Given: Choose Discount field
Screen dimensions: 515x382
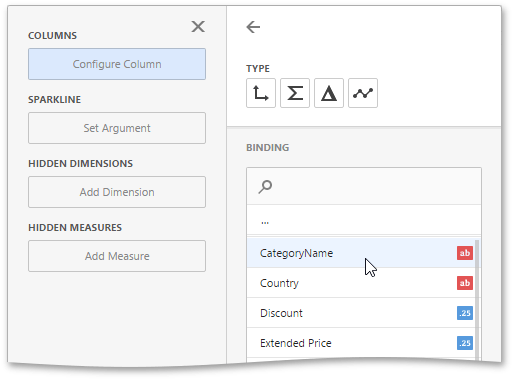Looking at the screenshot, I should [x=361, y=313].
